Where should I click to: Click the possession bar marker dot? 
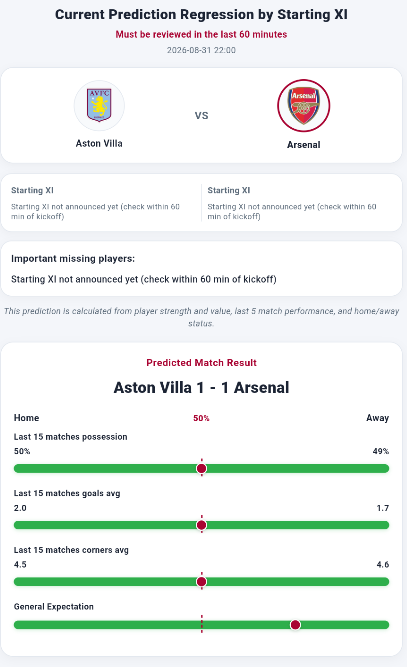[x=202, y=468]
